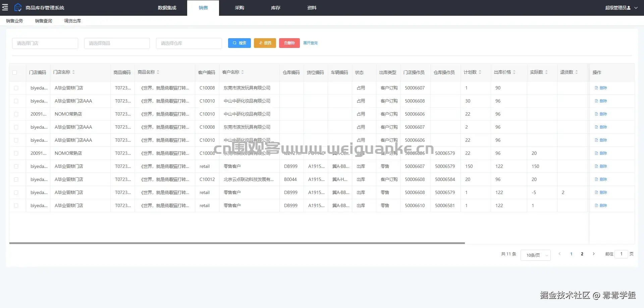Sort the table by 出库价格

click(x=514, y=72)
